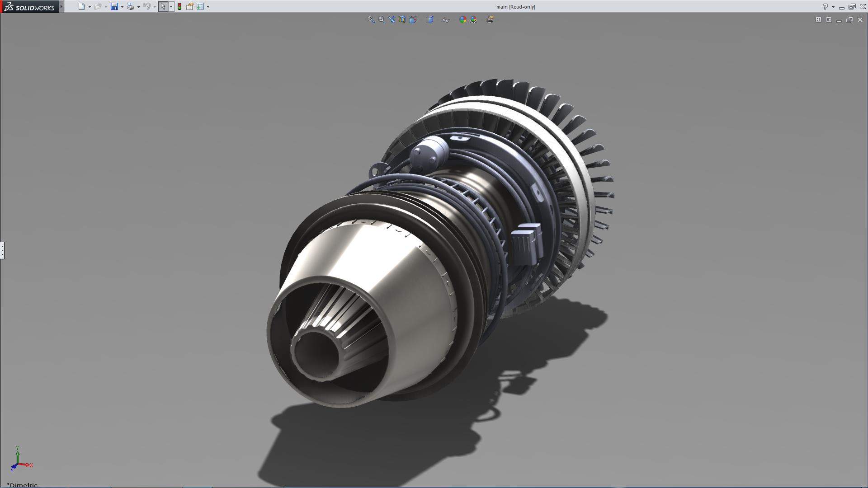Open the Help question mark menu
868x488 pixels.
click(825, 6)
